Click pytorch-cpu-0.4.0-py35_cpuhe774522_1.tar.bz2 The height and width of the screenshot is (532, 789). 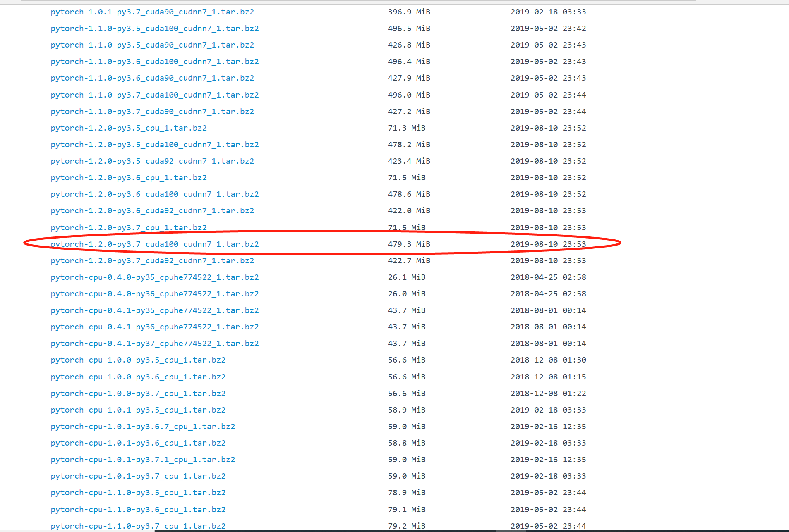[x=155, y=277]
